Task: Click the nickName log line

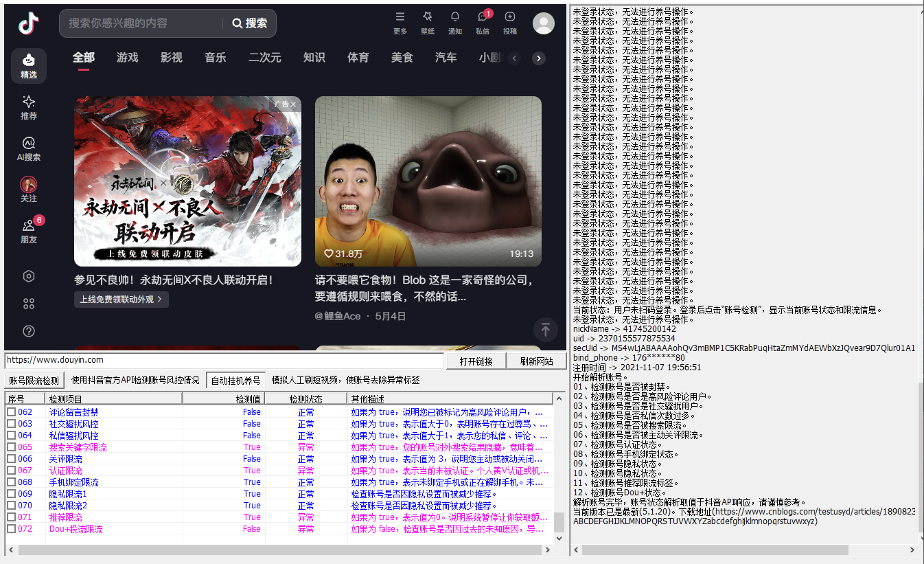Action: click(x=624, y=329)
